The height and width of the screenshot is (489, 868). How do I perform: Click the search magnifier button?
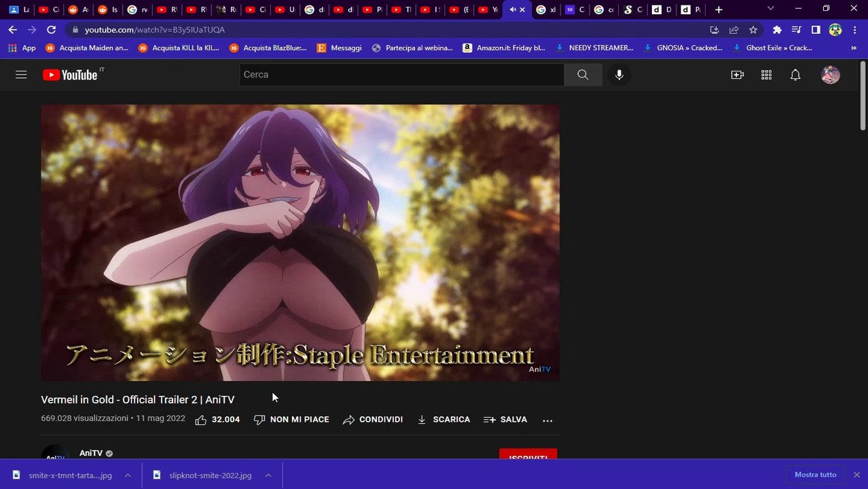pos(583,75)
